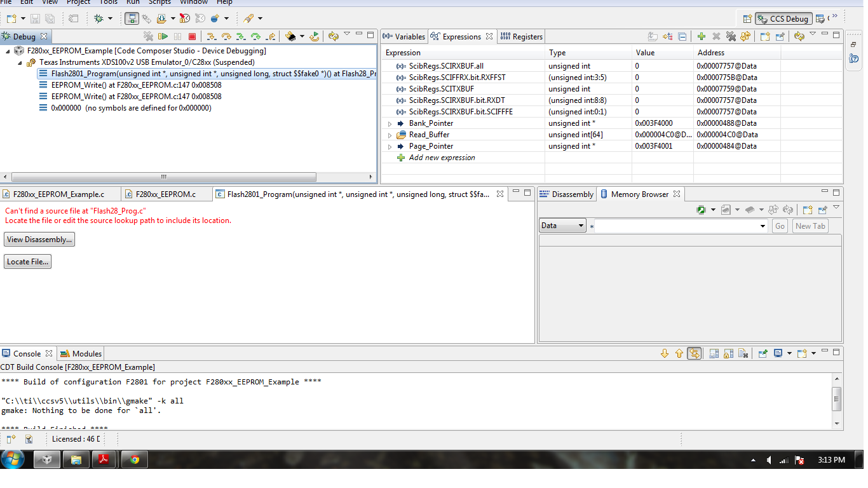Open the Reset CPU dropdown arrow
Image resolution: width=868 pixels, height=488 pixels.
click(x=302, y=37)
